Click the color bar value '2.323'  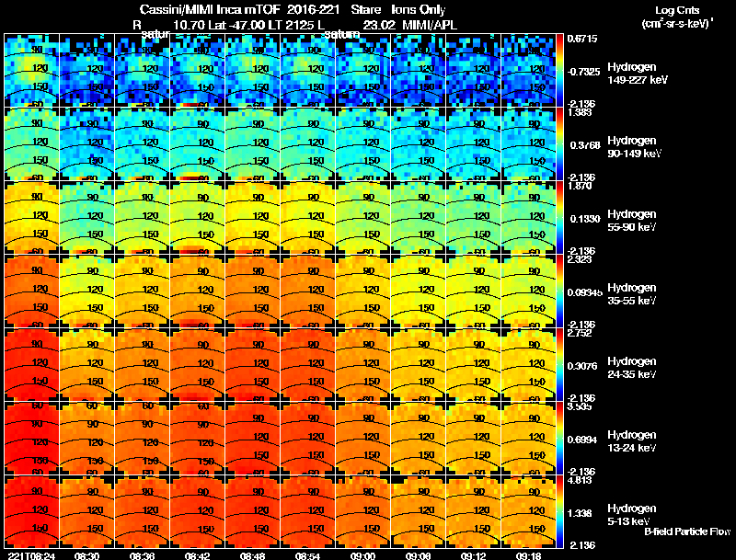(580, 260)
